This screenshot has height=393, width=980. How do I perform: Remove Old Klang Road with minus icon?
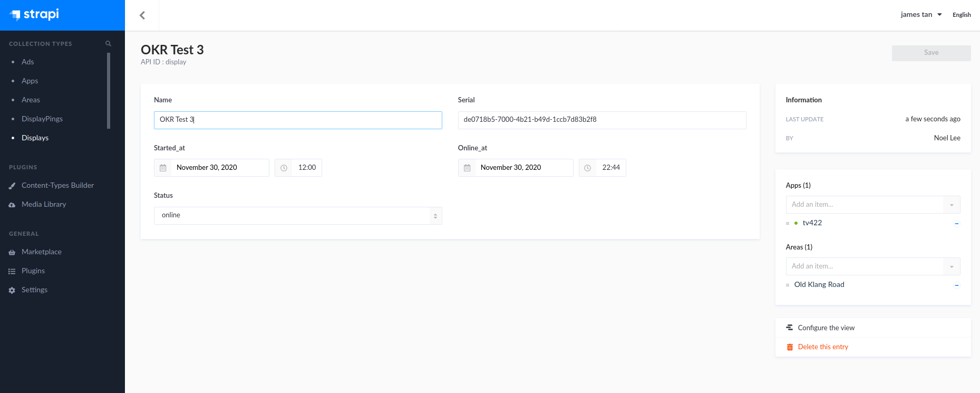(956, 285)
